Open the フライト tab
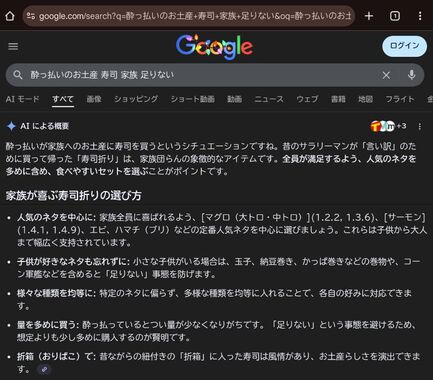433x380 pixels. pos(400,99)
